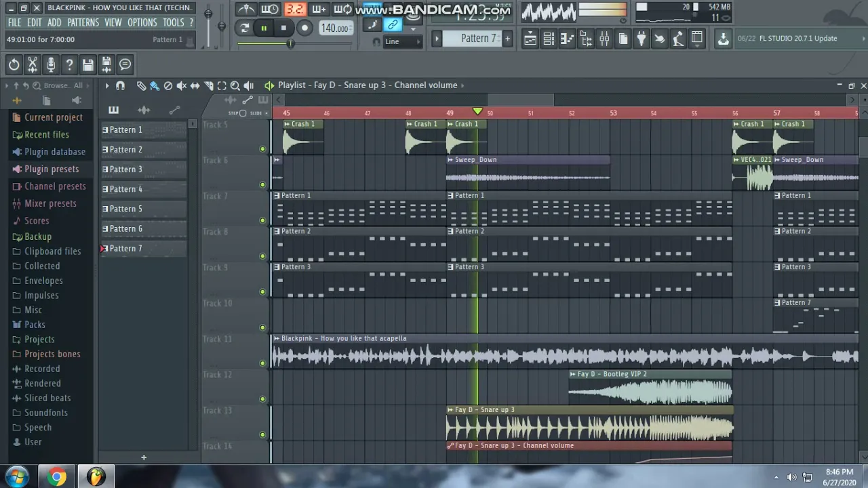This screenshot has height=488, width=868.
Task: Click the main pitch slider knob
Action: (222, 26)
